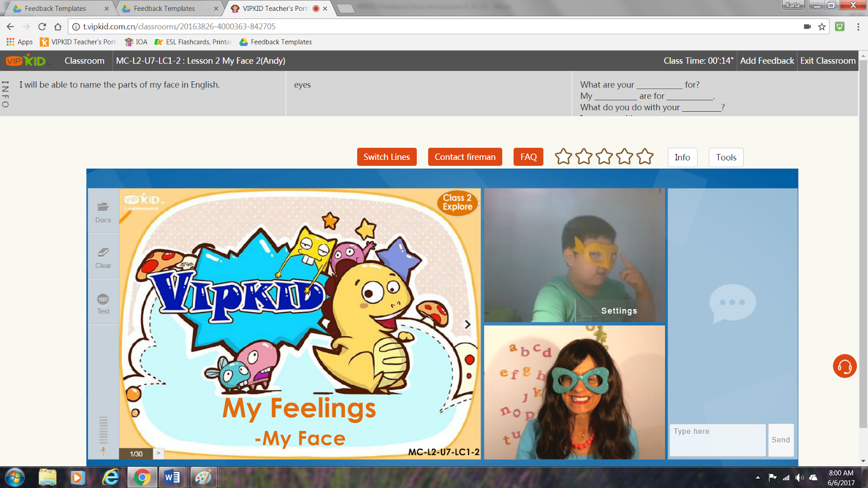Open ESL Flashcards bookmark
Viewport: 868px width, 488px height.
(x=193, y=42)
